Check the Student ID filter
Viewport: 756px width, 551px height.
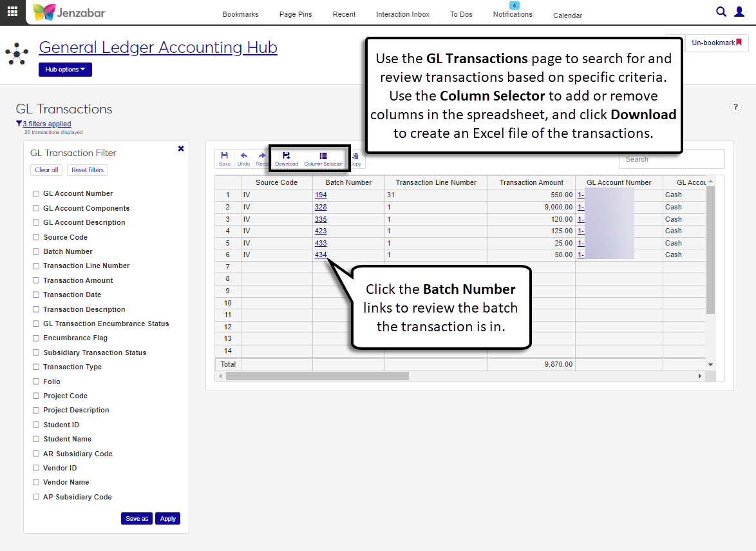tap(35, 425)
